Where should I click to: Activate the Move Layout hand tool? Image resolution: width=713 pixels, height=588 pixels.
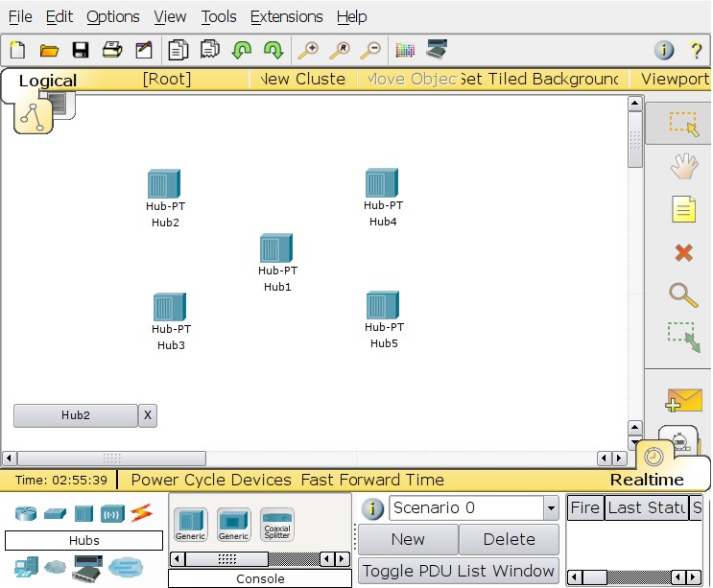point(684,166)
